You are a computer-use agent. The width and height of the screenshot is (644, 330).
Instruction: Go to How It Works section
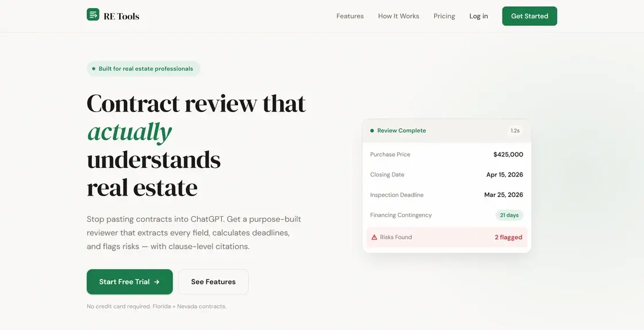[398, 16]
